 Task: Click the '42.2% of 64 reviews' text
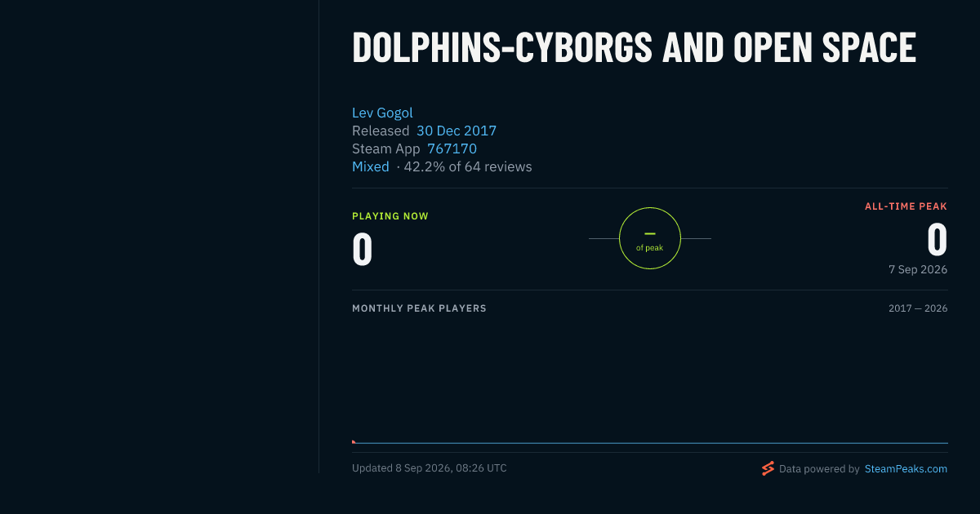click(x=468, y=166)
